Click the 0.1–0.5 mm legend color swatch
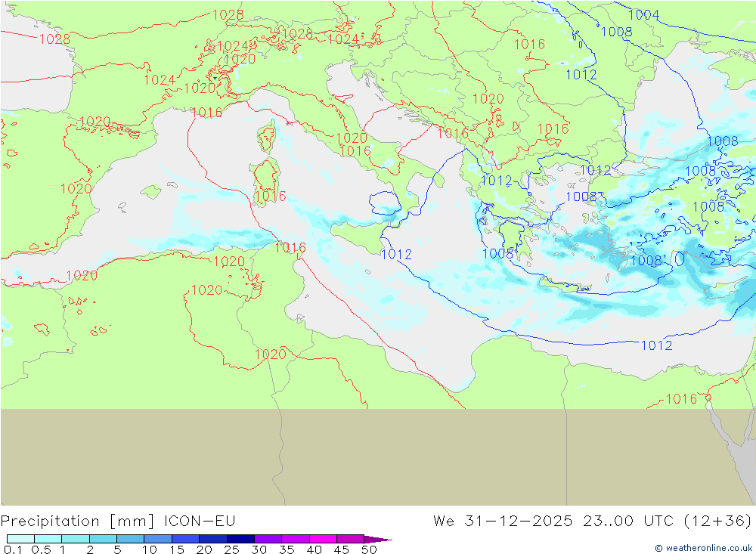756x554 pixels. (x=20, y=539)
